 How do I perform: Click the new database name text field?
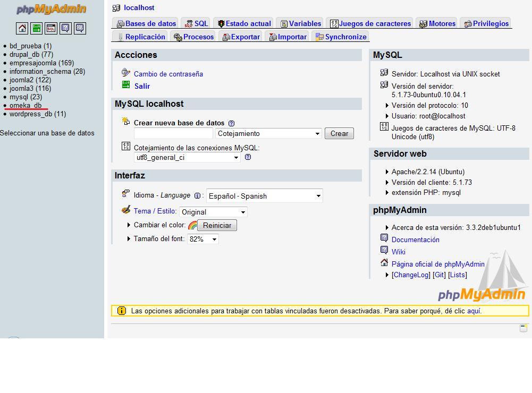pos(173,133)
